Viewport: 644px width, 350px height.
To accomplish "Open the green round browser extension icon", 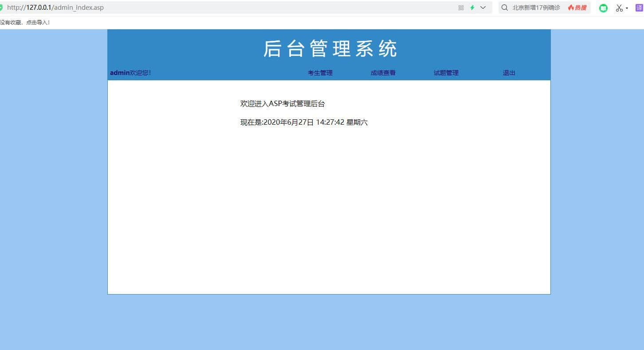I will (x=603, y=8).
